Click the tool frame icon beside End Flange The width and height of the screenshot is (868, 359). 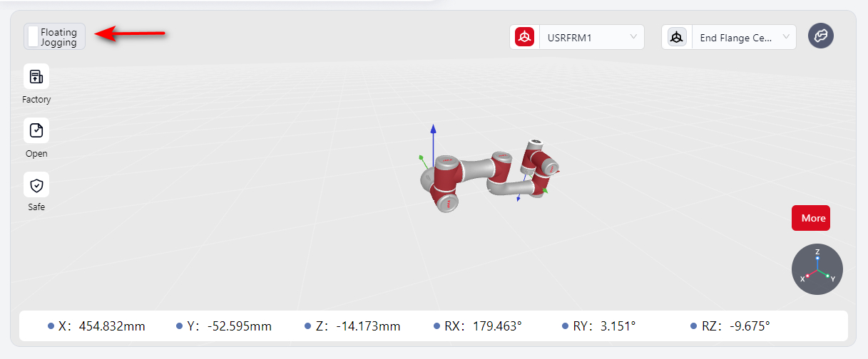(677, 38)
